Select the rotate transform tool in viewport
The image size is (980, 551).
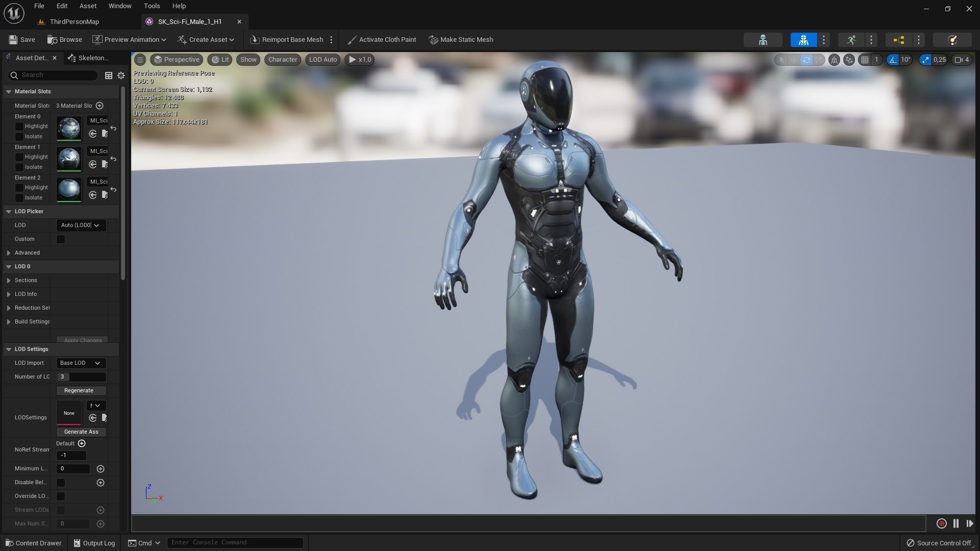pyautogui.click(x=806, y=60)
